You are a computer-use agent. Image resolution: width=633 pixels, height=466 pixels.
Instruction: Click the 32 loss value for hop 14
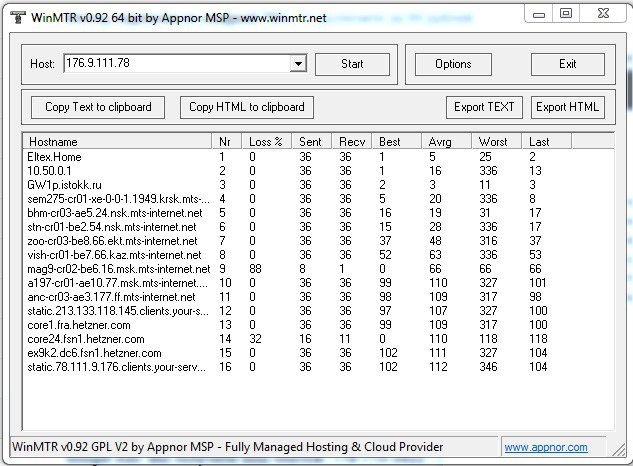coord(255,339)
